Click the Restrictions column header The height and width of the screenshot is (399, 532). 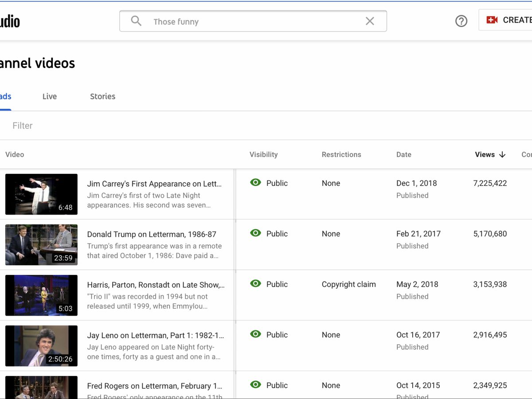[x=341, y=154]
